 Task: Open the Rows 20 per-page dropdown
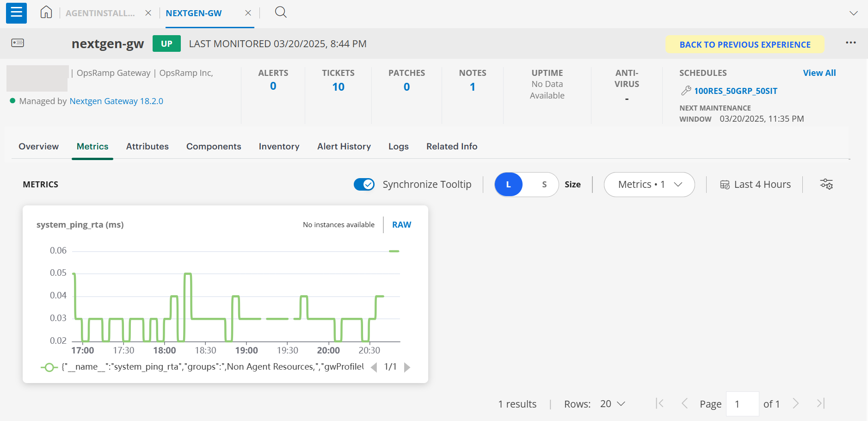point(613,404)
